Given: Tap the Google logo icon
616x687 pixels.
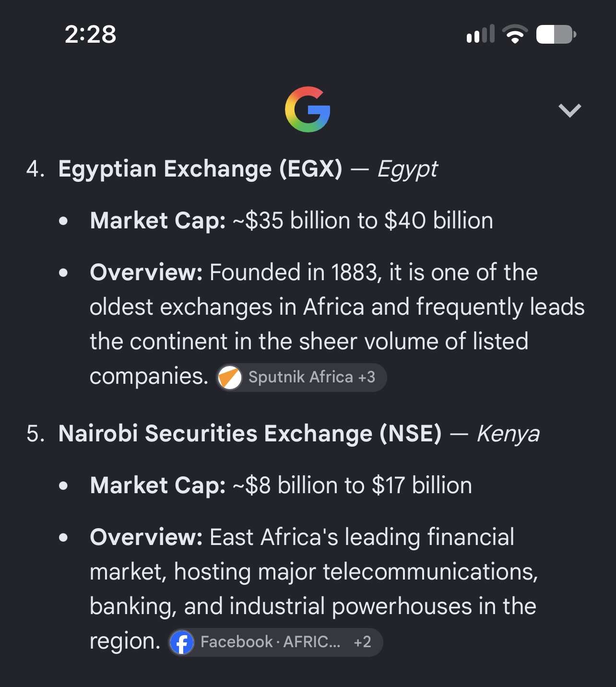Looking at the screenshot, I should tap(308, 109).
